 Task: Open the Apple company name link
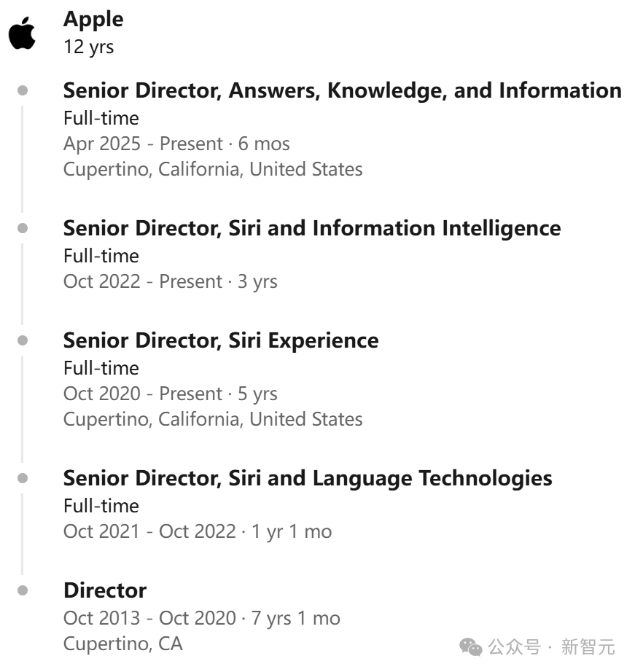pyautogui.click(x=93, y=20)
